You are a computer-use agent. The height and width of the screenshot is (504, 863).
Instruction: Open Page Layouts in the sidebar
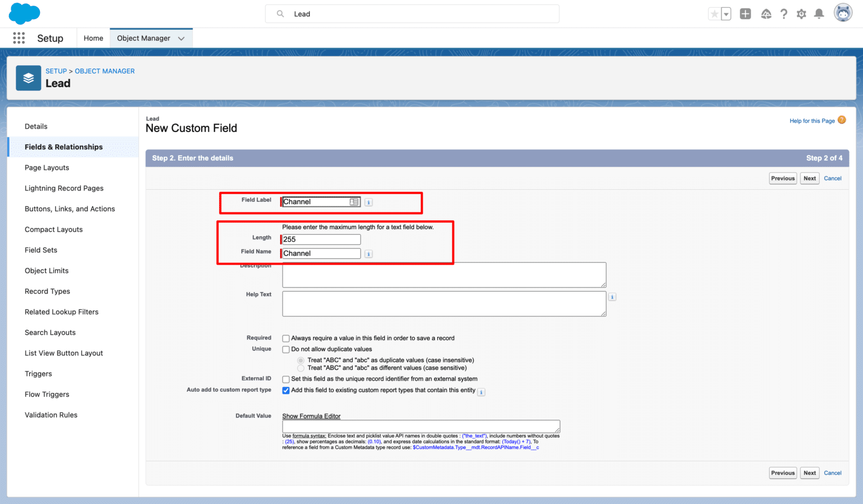(47, 167)
